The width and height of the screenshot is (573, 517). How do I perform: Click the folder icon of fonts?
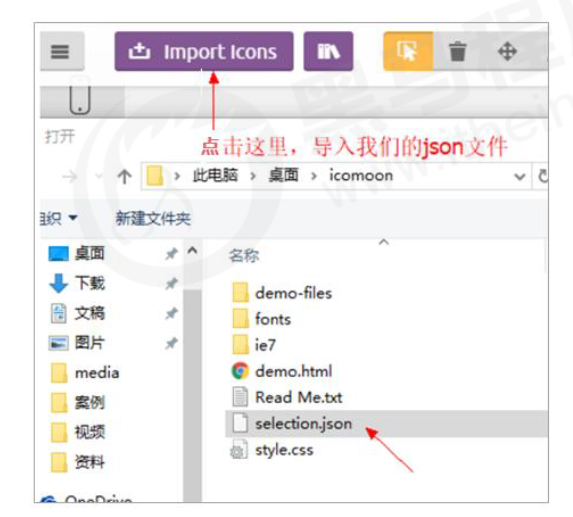point(240,319)
